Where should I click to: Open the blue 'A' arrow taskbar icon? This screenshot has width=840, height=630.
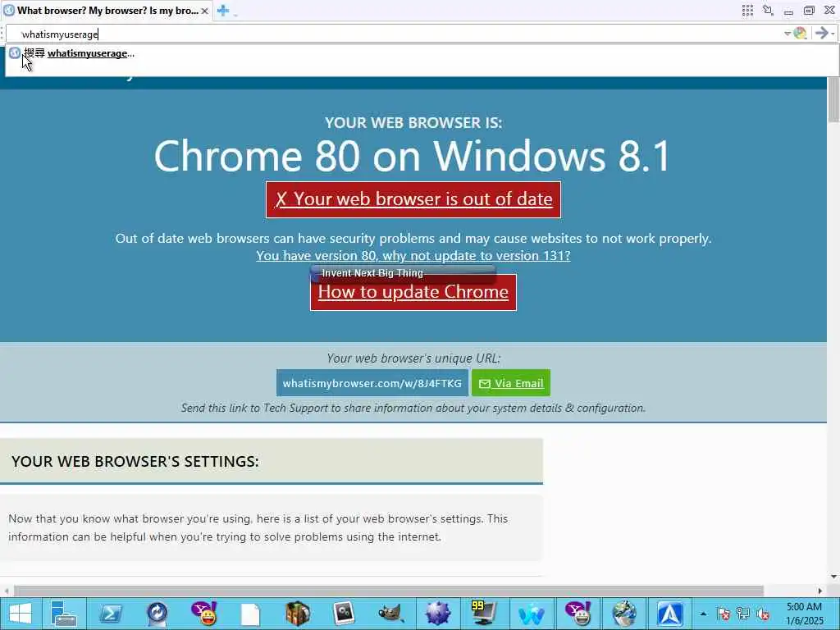[x=670, y=614]
